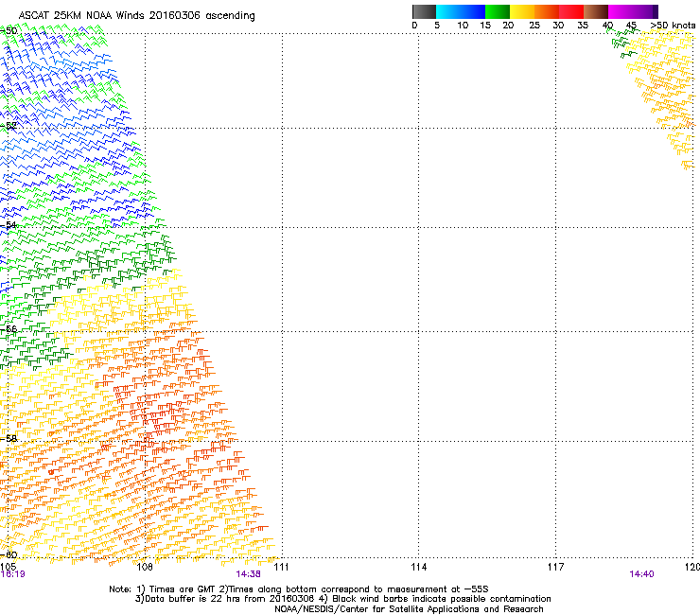This screenshot has height=615, width=700.
Task: Click the 120 longitude label
Action: coord(692,567)
